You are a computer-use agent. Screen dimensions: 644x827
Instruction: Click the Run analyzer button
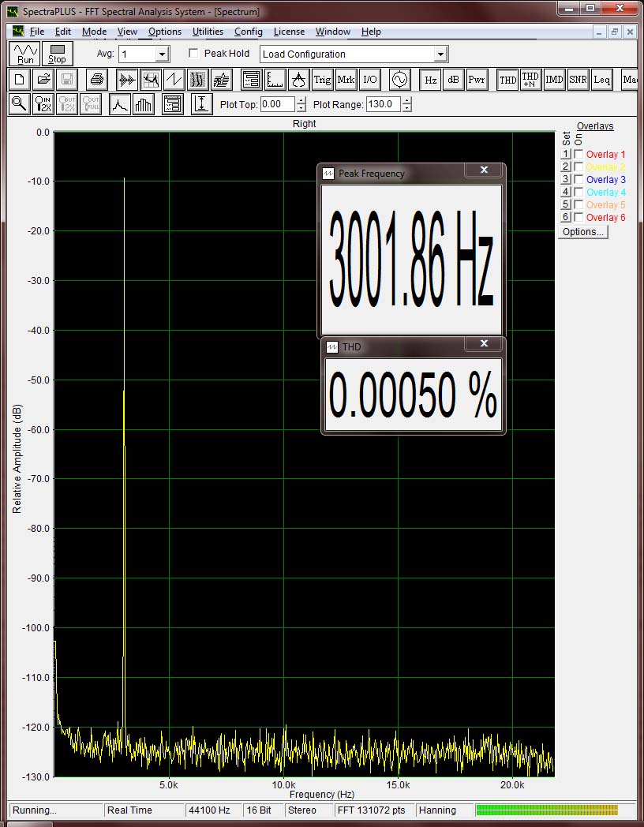pos(25,54)
